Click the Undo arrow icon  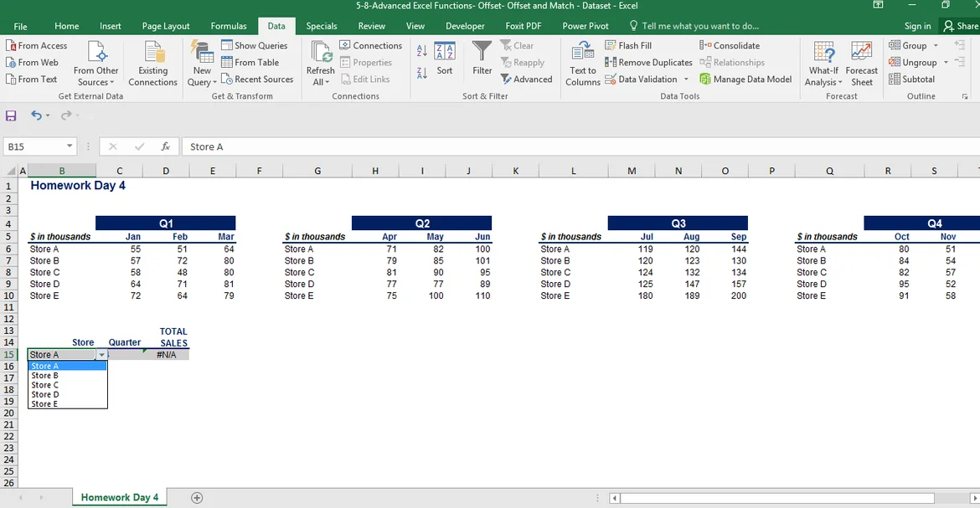tap(36, 115)
